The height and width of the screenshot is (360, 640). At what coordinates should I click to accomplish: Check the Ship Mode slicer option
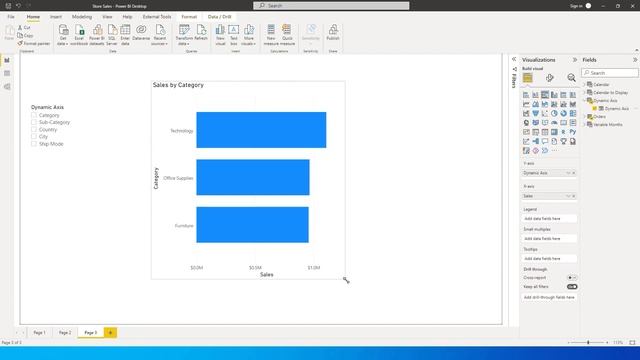[34, 144]
